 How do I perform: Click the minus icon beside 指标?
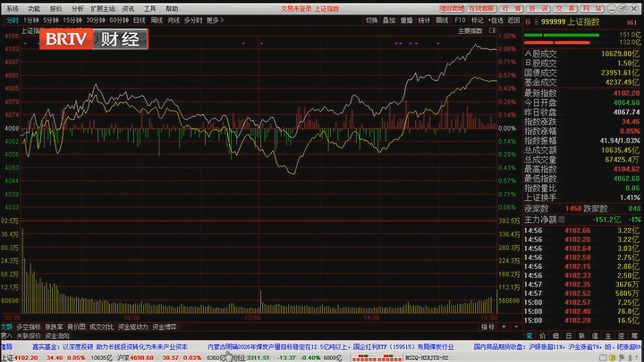(x=516, y=326)
